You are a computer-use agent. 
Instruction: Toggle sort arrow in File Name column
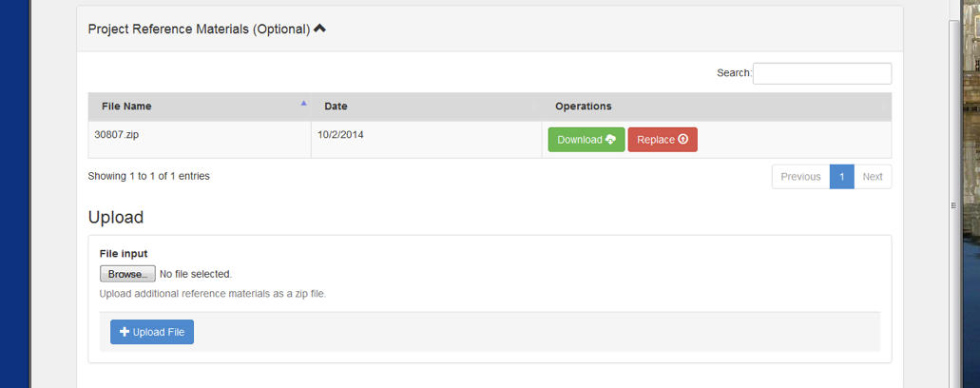pyautogui.click(x=304, y=104)
